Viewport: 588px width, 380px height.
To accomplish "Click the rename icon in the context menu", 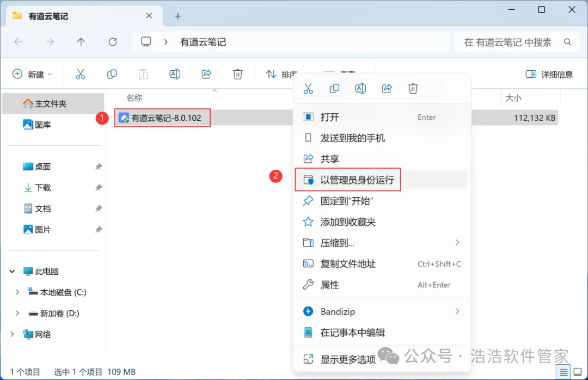I will coord(360,89).
